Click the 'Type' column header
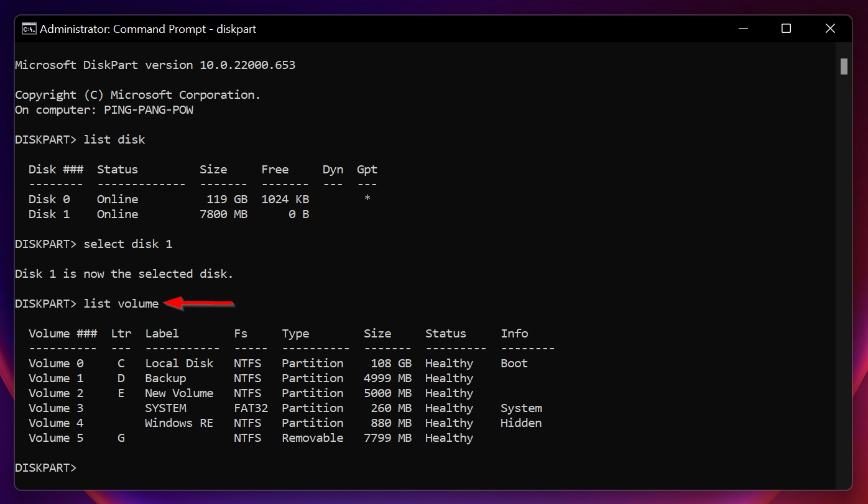This screenshot has width=868, height=504. click(295, 334)
